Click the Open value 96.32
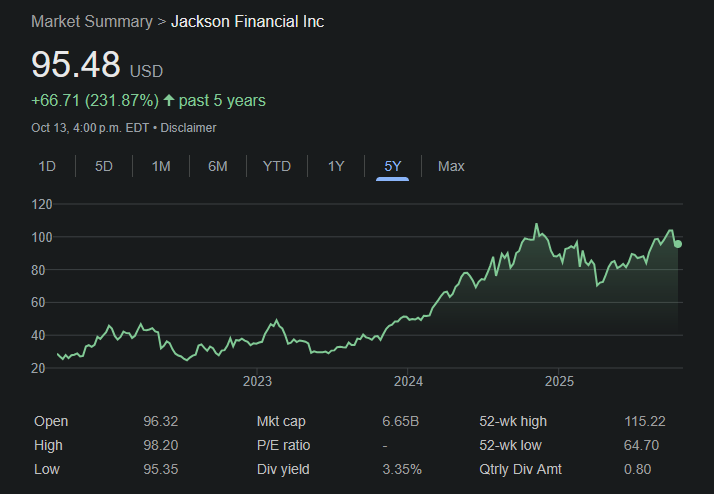Image resolution: width=714 pixels, height=494 pixels. tap(161, 421)
